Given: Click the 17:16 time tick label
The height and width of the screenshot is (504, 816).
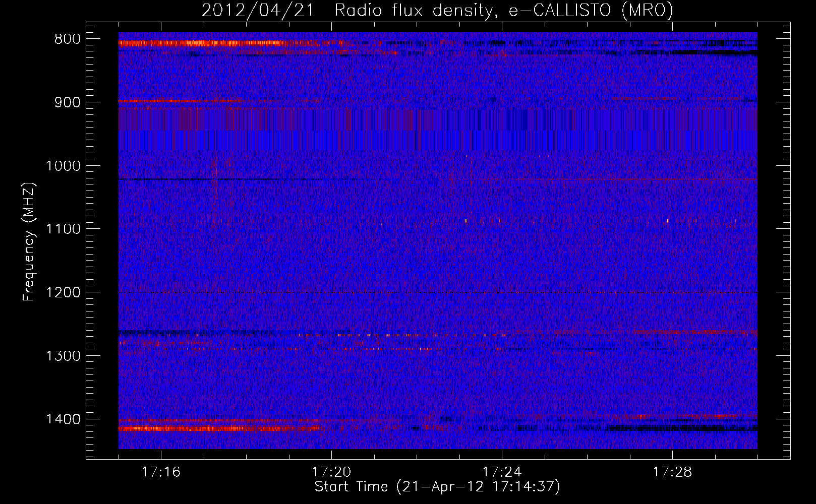Looking at the screenshot, I should 161,472.
